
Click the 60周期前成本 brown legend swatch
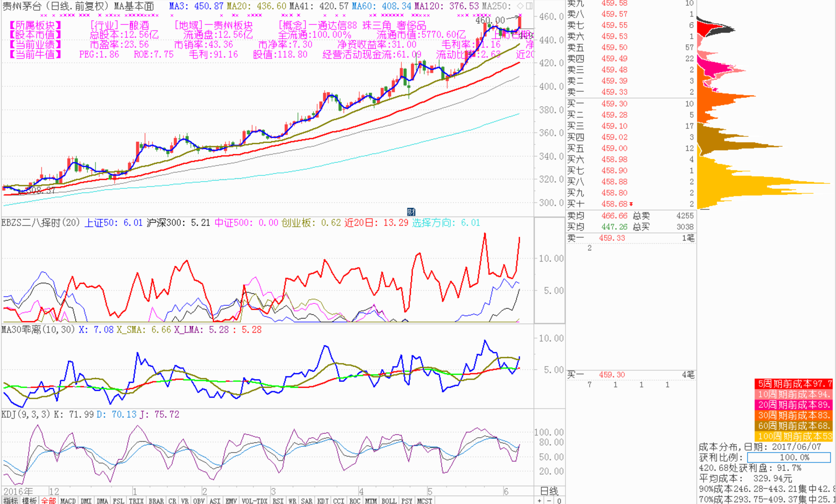(x=793, y=426)
